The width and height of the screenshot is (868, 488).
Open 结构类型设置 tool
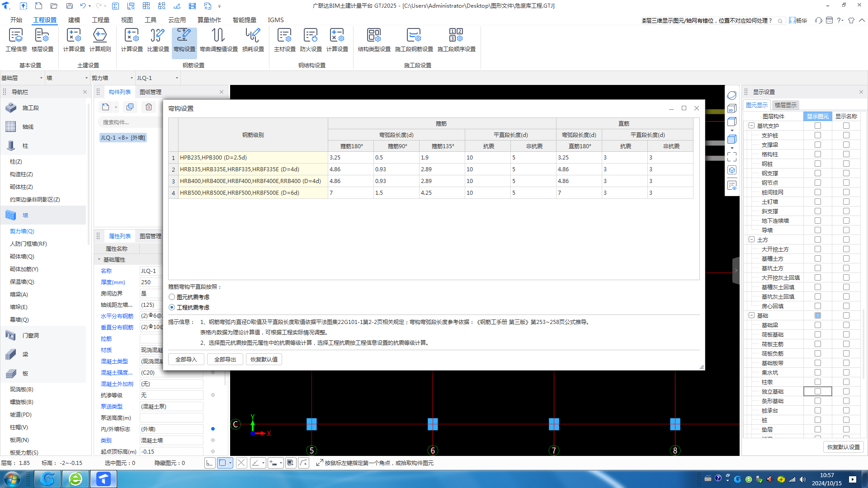(x=374, y=40)
